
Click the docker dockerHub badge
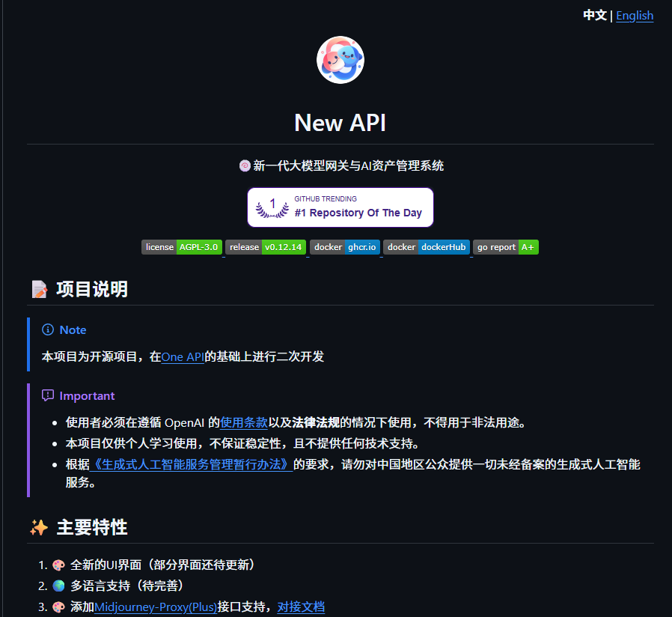point(427,247)
